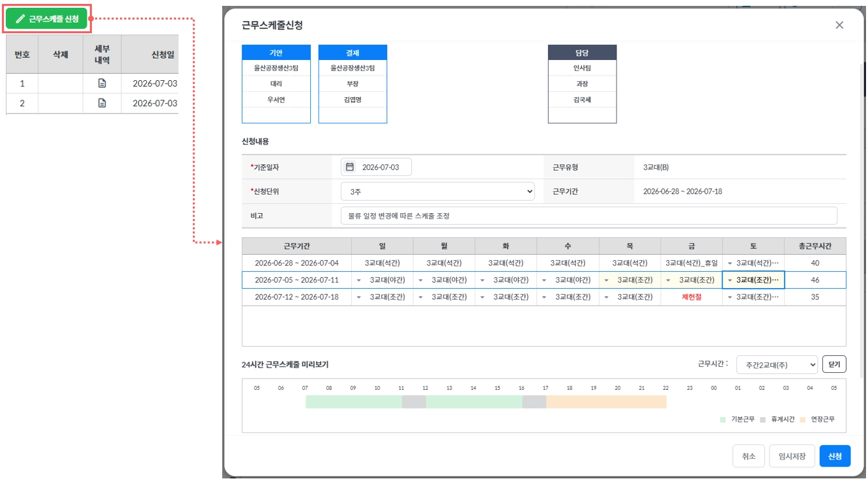
Task: Click manager name 김국세
Action: pos(582,100)
